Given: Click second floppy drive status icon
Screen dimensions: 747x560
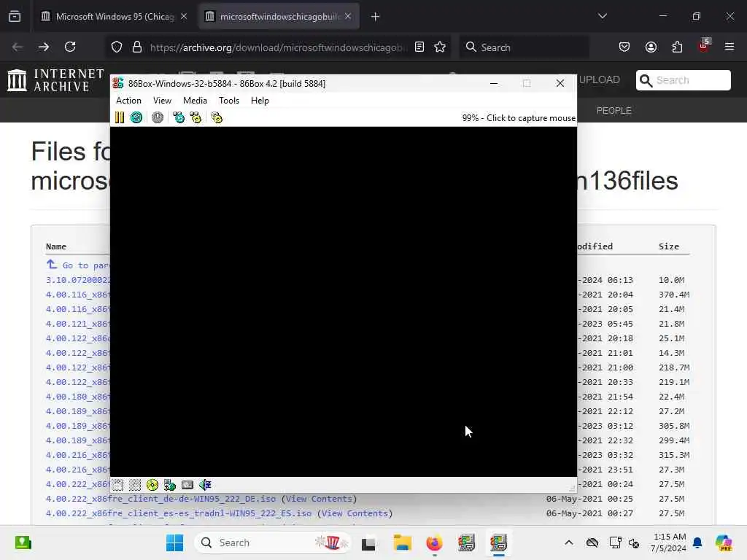Looking at the screenshot, I should pyautogui.click(x=135, y=485).
